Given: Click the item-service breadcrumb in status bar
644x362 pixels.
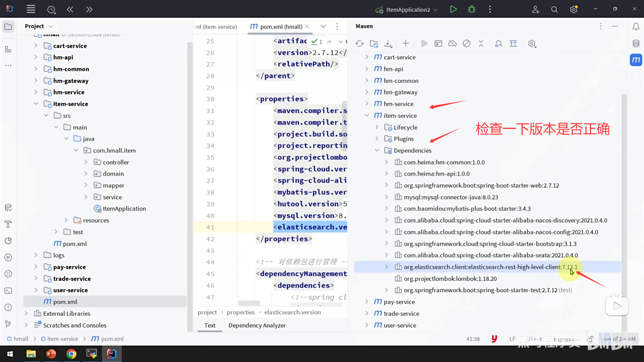Looking at the screenshot, I should pos(62,339).
